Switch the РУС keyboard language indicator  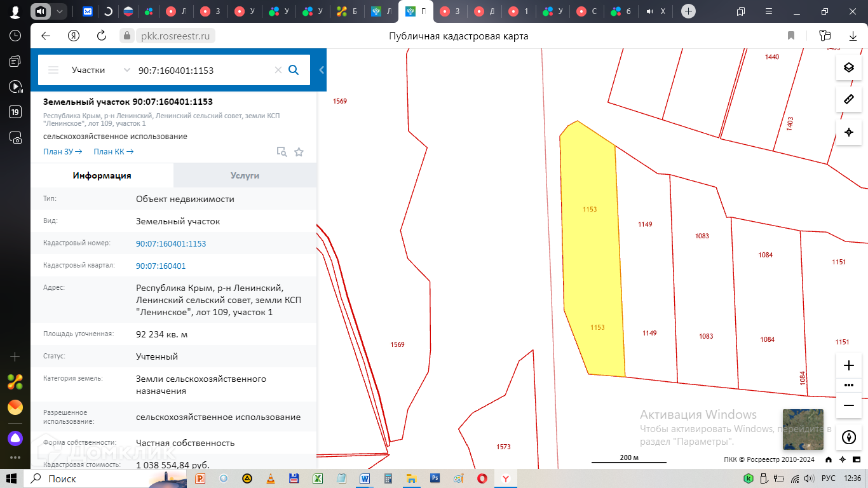829,478
